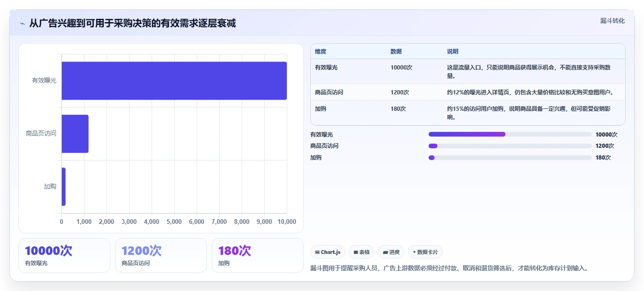
Task: Click the Chart.js tag chip
Action: (x=328, y=252)
